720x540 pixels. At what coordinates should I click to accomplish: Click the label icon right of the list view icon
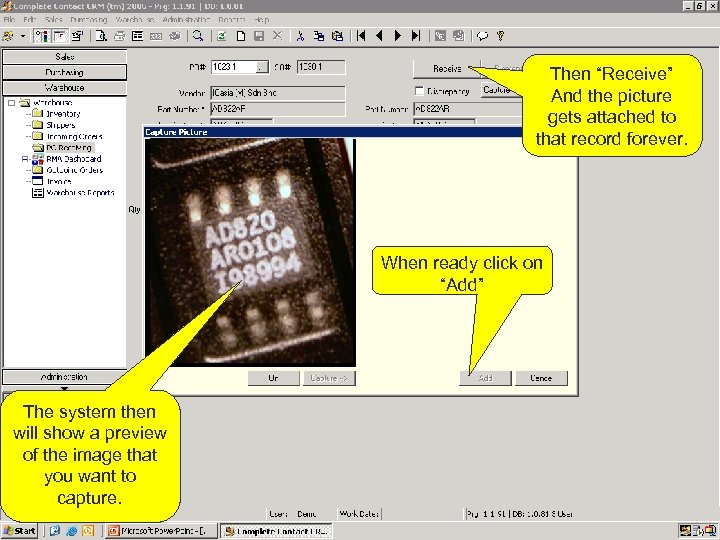tap(156, 36)
